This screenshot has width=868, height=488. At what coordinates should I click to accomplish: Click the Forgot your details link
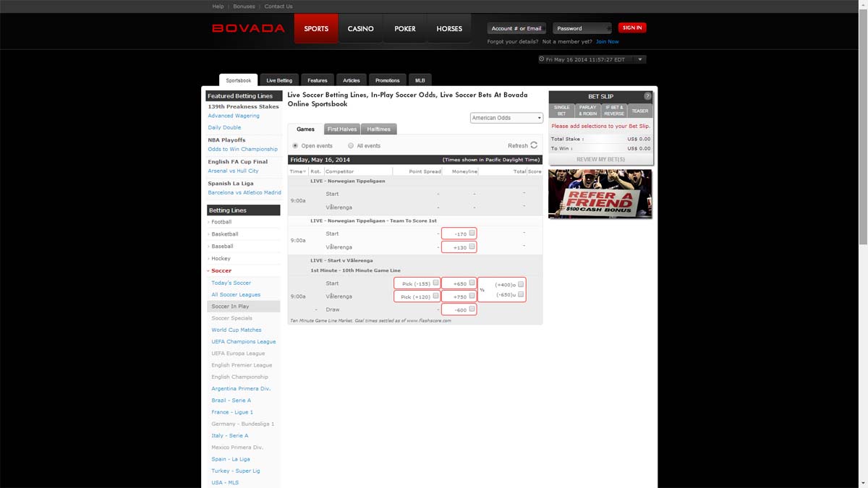[x=513, y=42]
